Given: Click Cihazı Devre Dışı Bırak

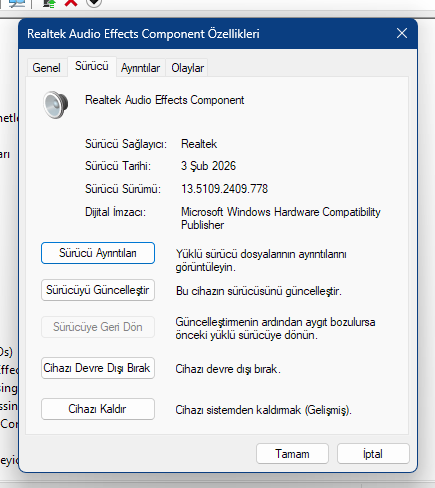Looking at the screenshot, I should tap(98, 368).
